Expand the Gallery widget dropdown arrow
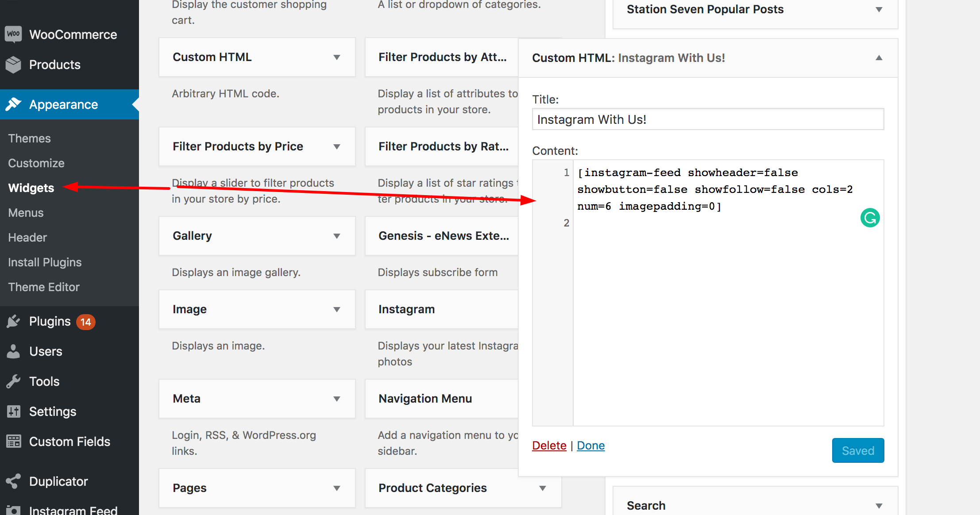Viewport: 980px width, 515px height. pos(337,236)
